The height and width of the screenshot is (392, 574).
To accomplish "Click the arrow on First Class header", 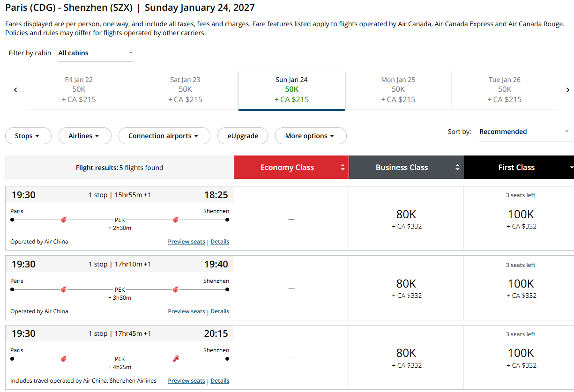I will (571, 168).
